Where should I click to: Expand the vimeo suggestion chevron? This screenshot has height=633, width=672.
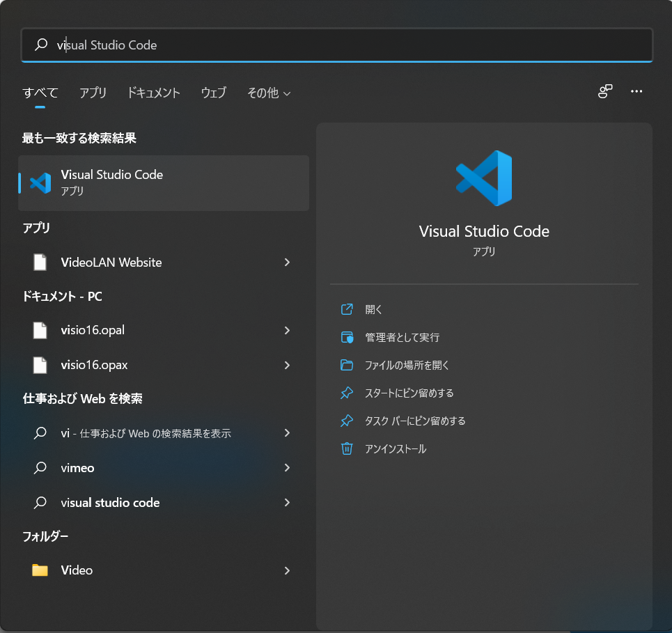[287, 467]
